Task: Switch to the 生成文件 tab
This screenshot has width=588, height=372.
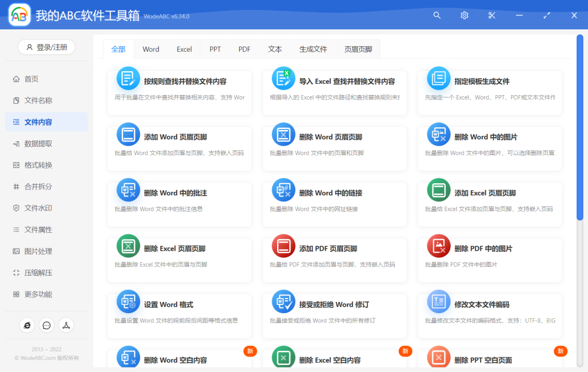Action: (313, 49)
